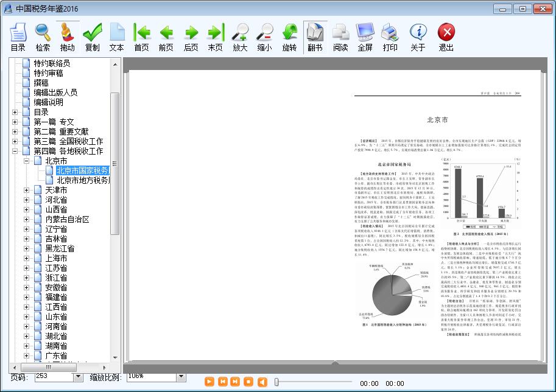Viewport: 556px width, 392px height.
Task: Click the orange skip-to-next playback button
Action: 235,382
